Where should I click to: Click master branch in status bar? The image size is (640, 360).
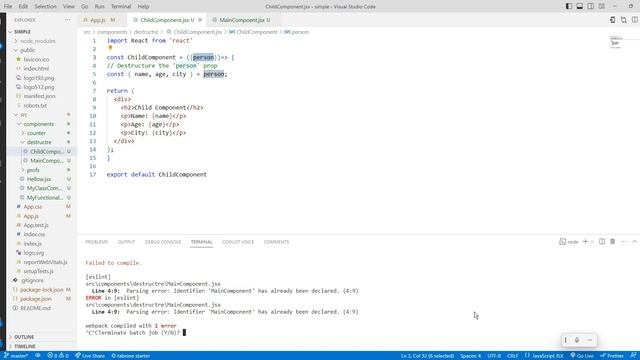pyautogui.click(x=16, y=356)
